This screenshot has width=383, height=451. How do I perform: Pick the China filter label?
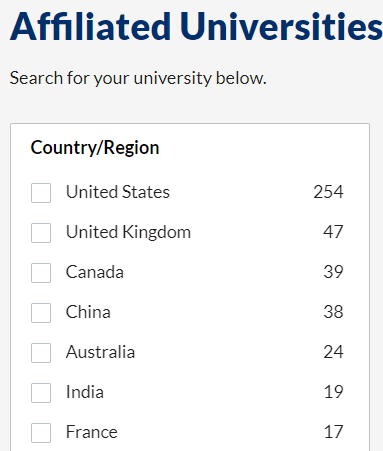click(x=88, y=312)
